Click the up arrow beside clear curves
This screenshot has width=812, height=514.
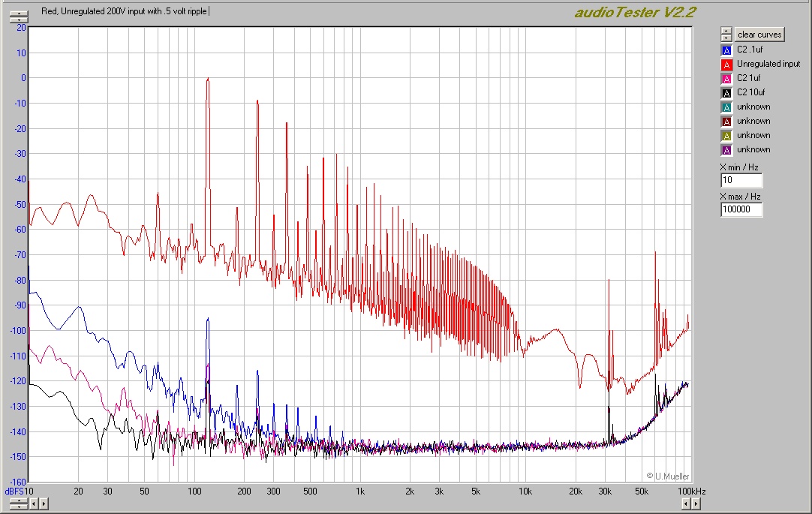click(726, 31)
